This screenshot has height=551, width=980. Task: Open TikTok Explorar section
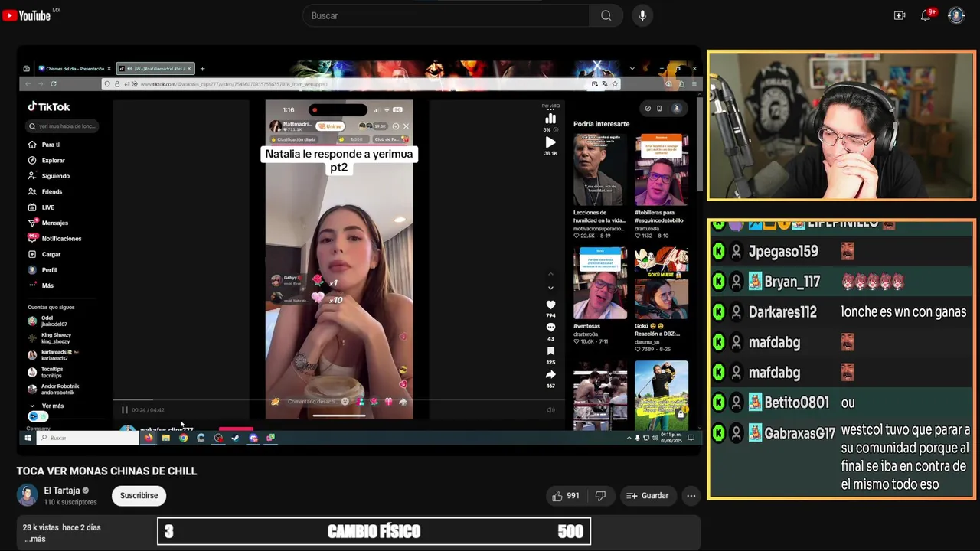click(47, 161)
